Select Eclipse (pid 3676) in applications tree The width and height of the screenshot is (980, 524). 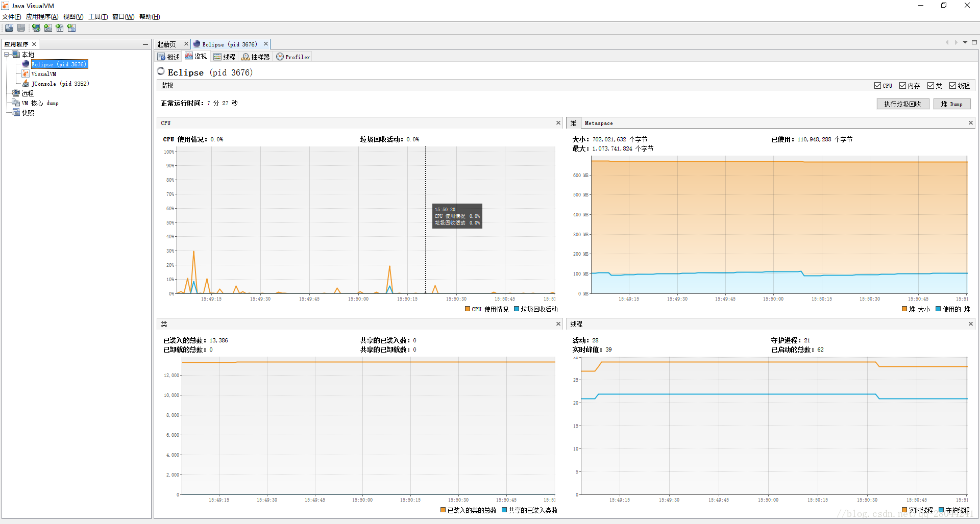click(59, 64)
